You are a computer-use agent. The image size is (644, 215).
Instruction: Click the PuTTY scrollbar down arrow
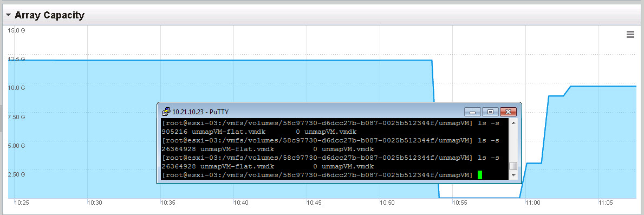coord(513,175)
